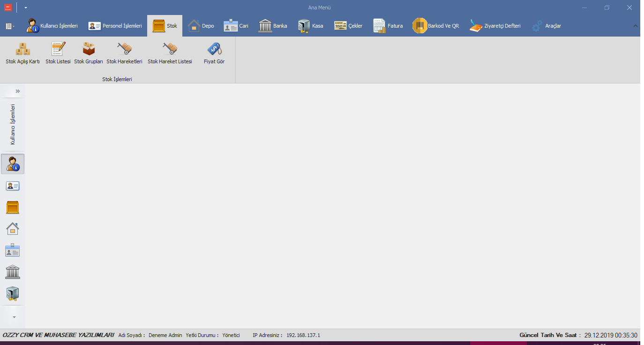The image size is (644, 345).
Task: Select the personnel card icon in the sidebar
Action: pyautogui.click(x=13, y=186)
